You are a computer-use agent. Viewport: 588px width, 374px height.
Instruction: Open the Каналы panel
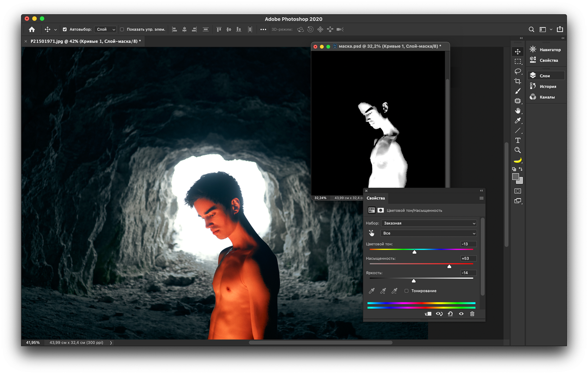(x=547, y=97)
